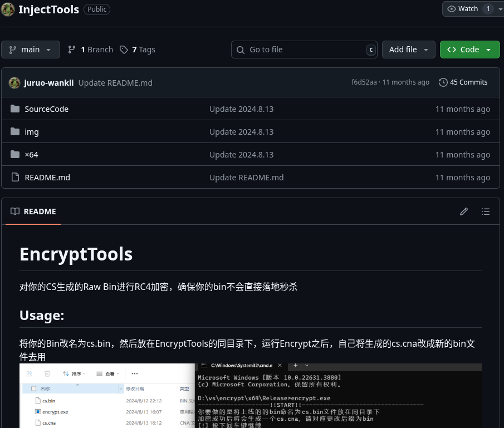The width and height of the screenshot is (504, 428).
Task: View the 45 Commits history
Action: pyautogui.click(x=463, y=82)
